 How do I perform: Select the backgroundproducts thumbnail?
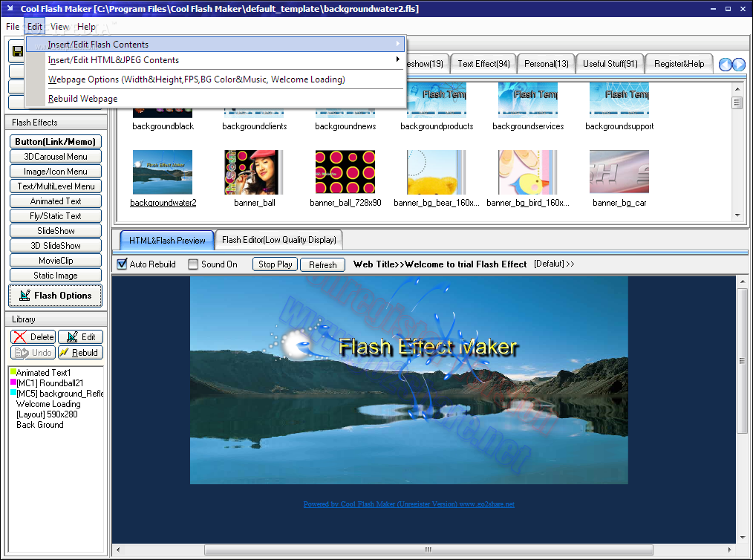436,100
